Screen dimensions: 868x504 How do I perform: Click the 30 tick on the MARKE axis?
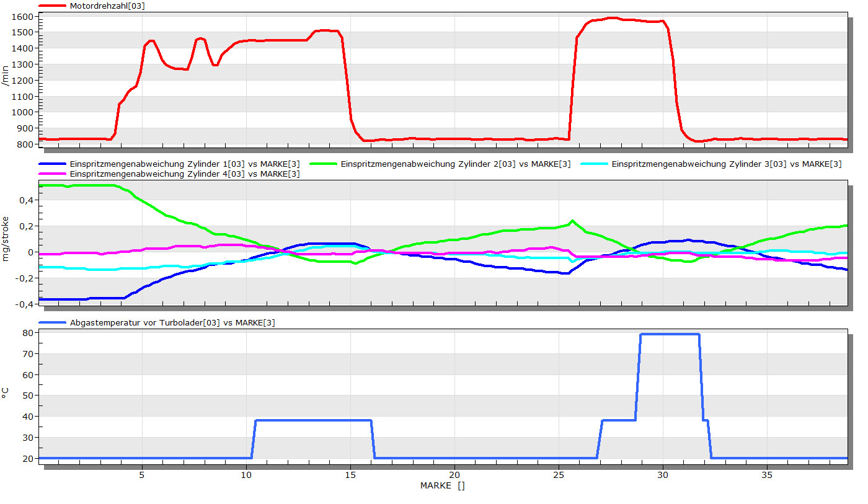click(x=663, y=474)
